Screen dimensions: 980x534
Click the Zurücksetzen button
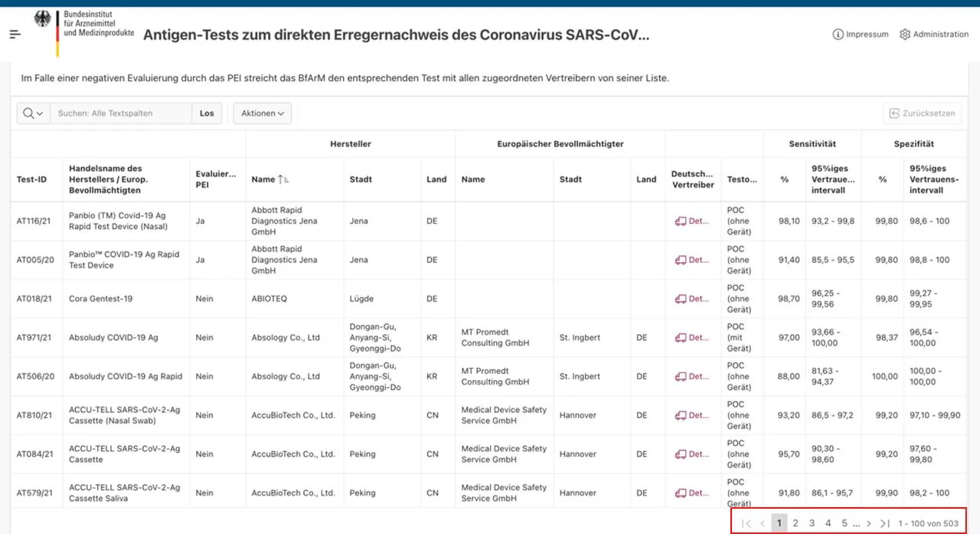pos(922,113)
